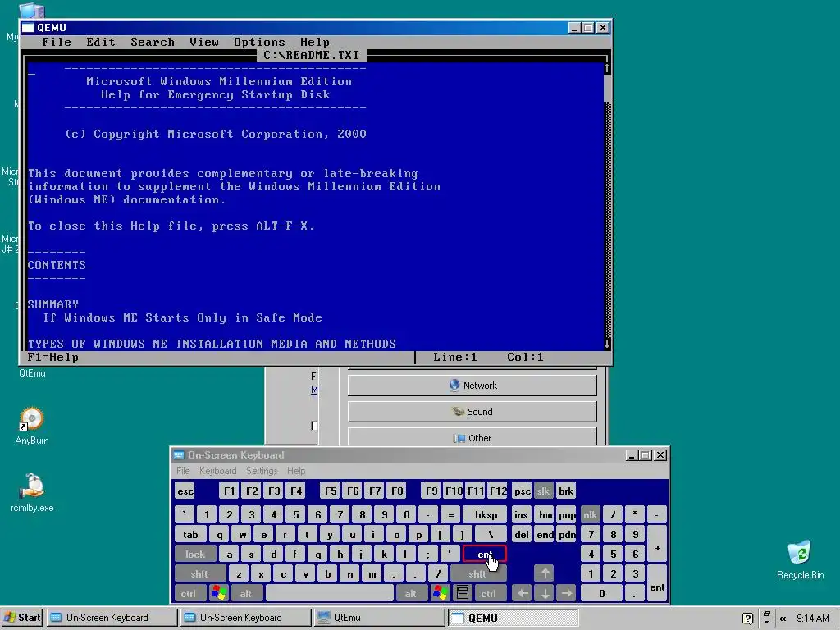
Task: Click the right Windows logo key
Action: [441, 594]
